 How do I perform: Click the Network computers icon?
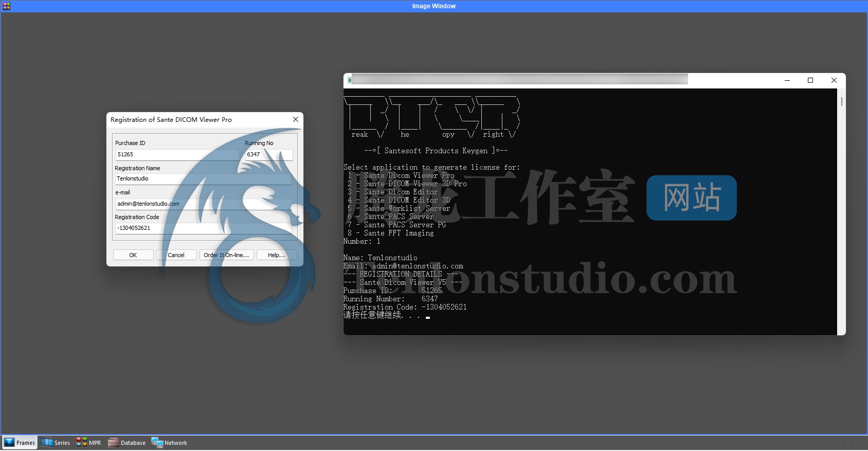157,442
